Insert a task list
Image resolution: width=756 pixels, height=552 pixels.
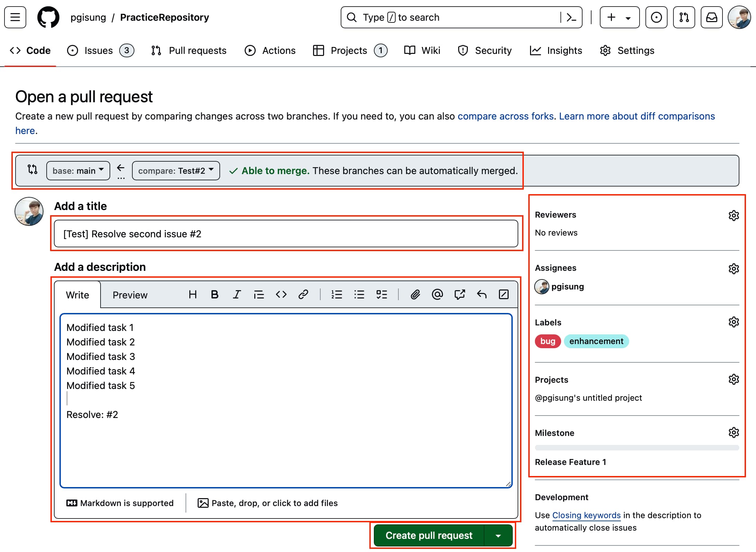(x=381, y=294)
